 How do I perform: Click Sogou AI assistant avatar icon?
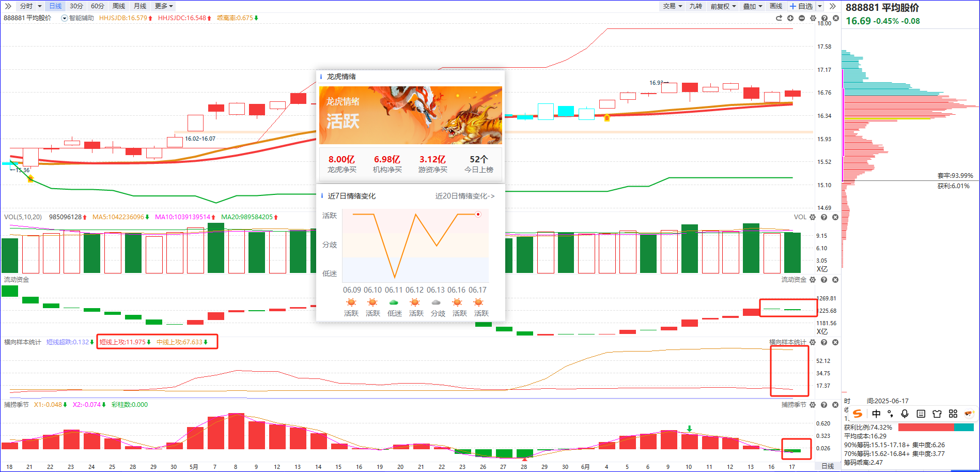pos(969,414)
